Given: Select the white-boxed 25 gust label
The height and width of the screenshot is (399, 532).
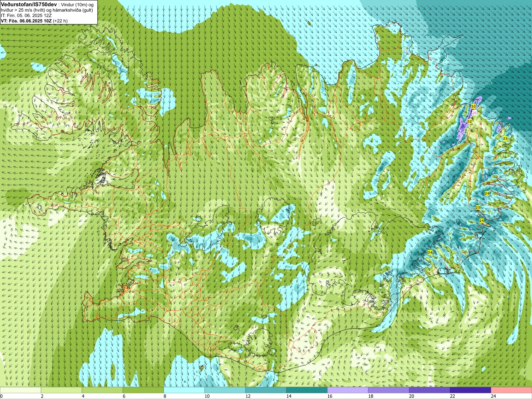Looking at the screenshot, I should (x=475, y=113).
